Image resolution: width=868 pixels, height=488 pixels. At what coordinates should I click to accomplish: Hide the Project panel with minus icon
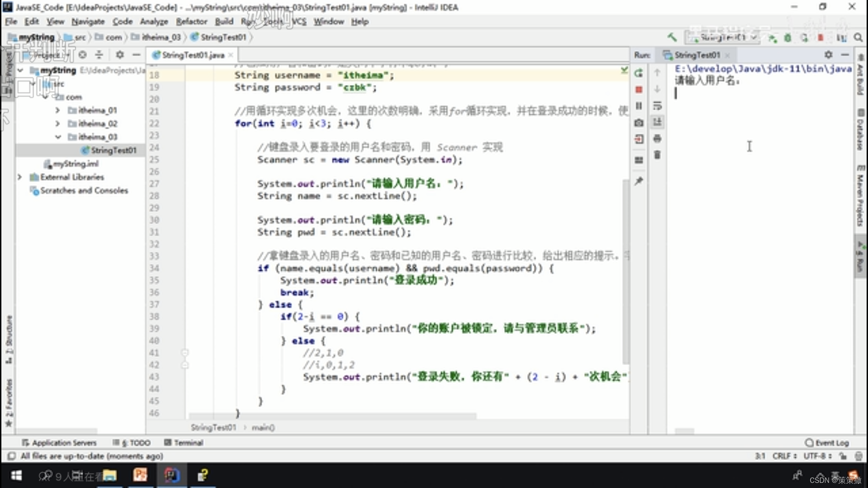click(136, 55)
